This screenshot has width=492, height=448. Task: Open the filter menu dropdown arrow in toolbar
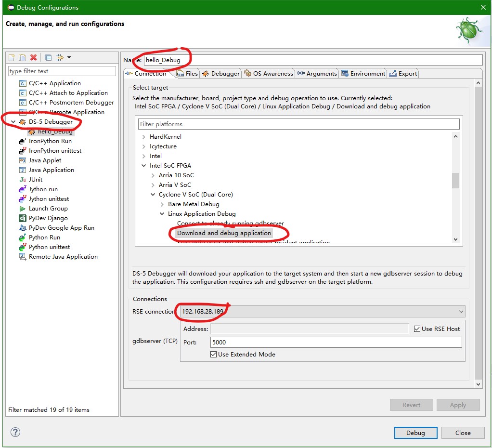[x=69, y=57]
